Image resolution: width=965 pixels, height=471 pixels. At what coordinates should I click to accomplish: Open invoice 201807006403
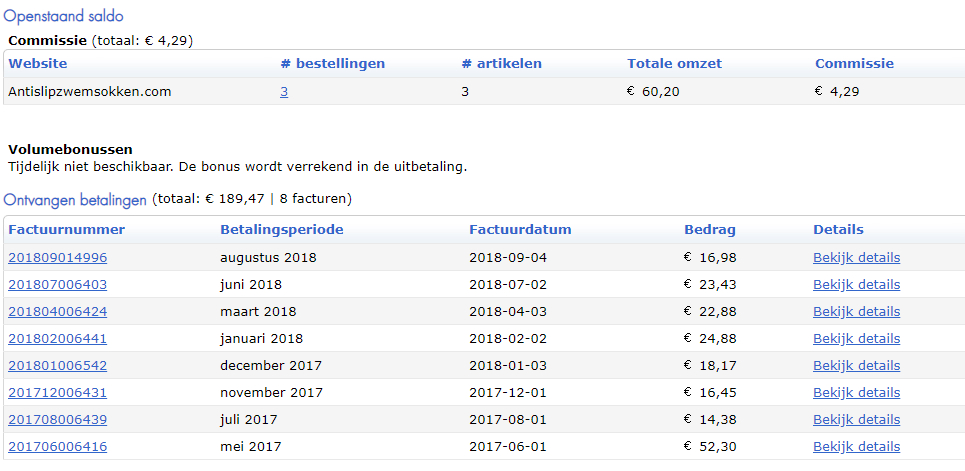tap(57, 284)
